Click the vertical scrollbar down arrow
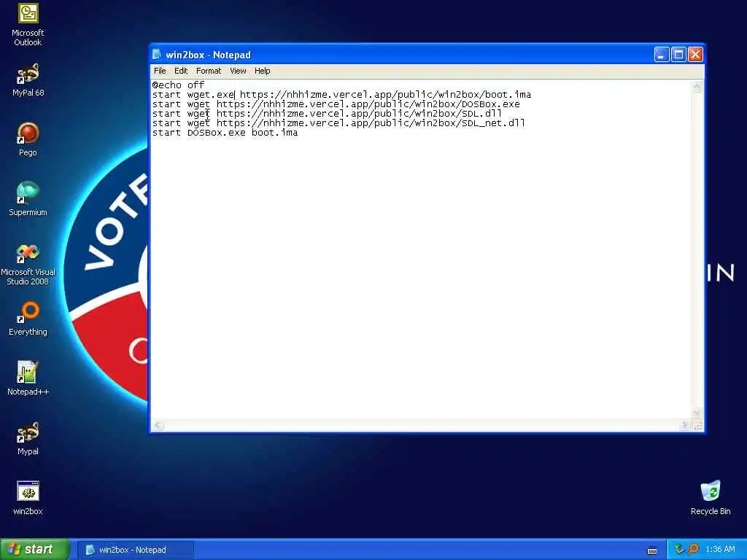747x560 pixels. pyautogui.click(x=697, y=413)
